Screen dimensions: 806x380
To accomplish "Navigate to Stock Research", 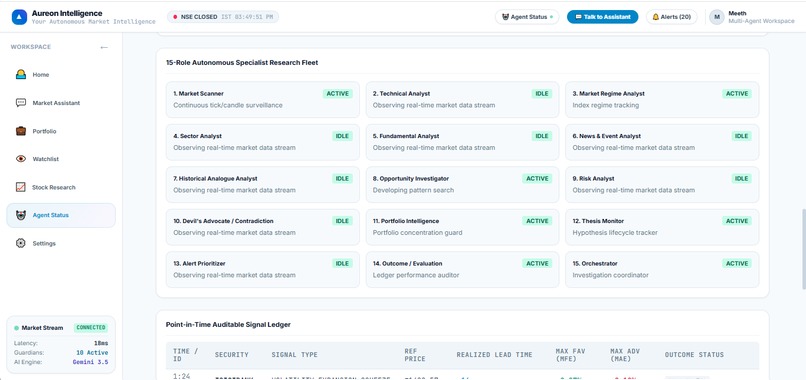I will click(61, 187).
